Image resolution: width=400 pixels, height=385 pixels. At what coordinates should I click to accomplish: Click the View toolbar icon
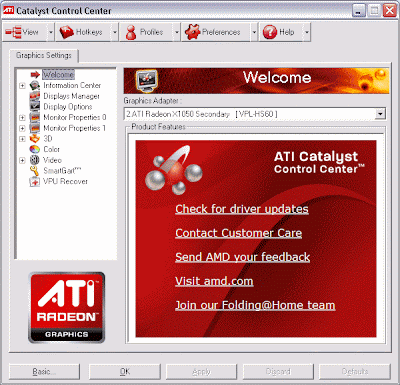[13, 32]
